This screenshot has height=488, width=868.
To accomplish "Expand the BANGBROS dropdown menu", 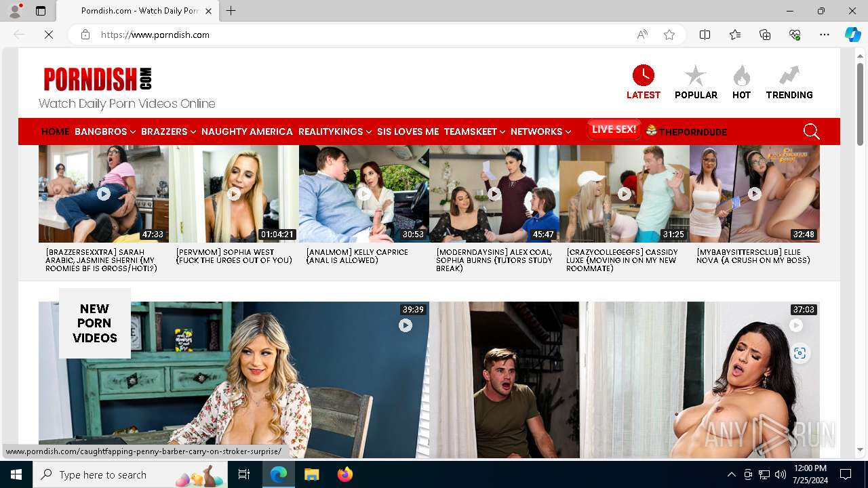I will tap(105, 131).
